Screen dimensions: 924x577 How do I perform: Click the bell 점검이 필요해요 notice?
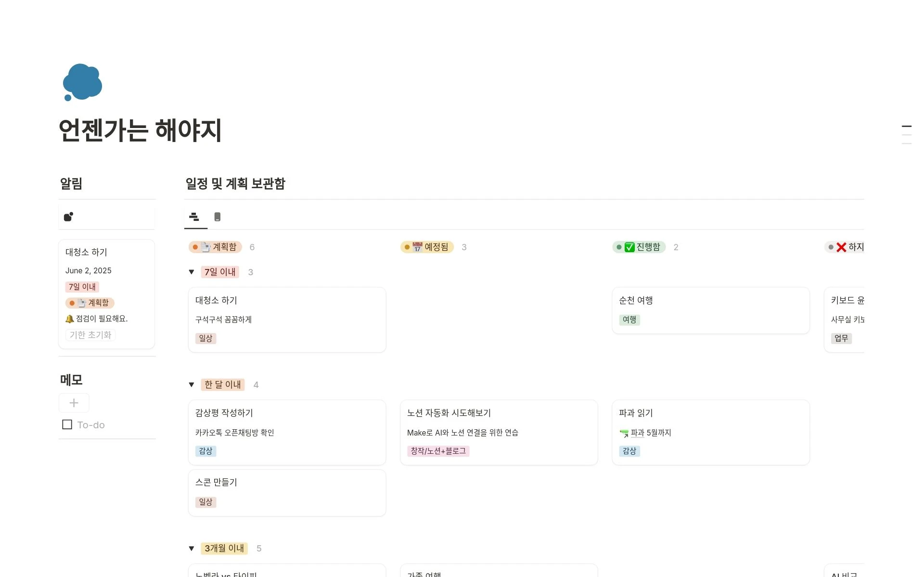point(97,319)
